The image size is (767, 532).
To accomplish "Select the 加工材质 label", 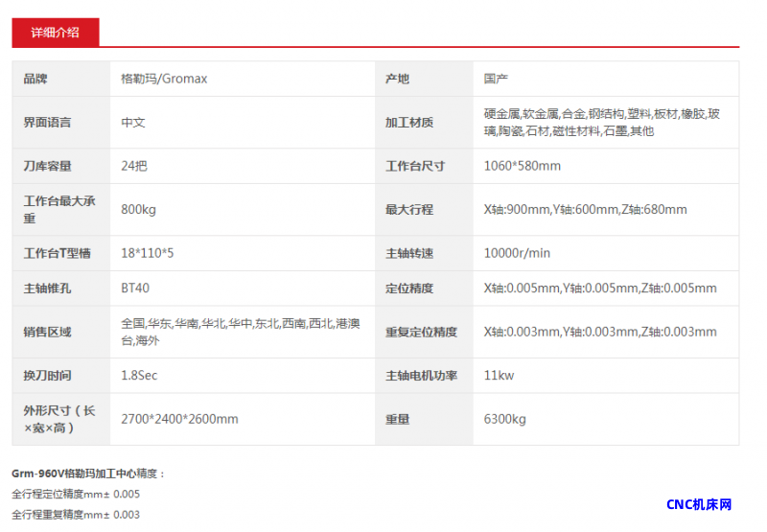I will click(409, 123).
